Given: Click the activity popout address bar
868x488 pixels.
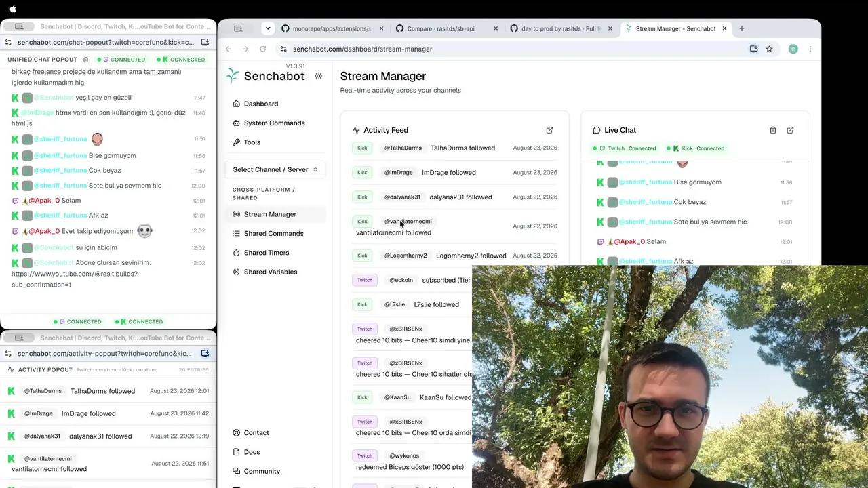Looking at the screenshot, I should (105, 353).
